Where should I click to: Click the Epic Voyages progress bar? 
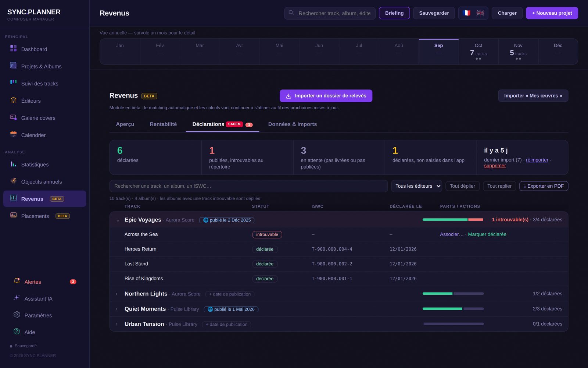(x=453, y=220)
